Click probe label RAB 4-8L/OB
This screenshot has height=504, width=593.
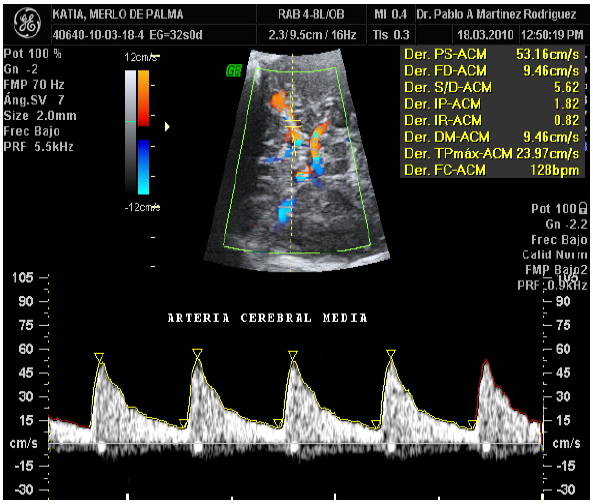click(x=311, y=14)
